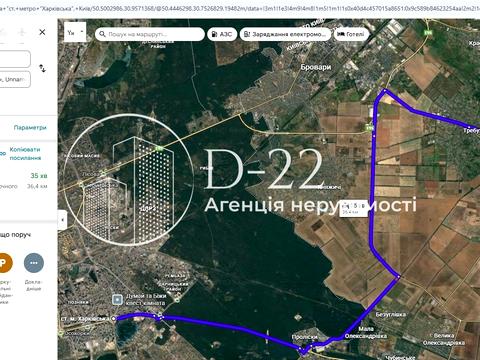This screenshot has height=360, width=480.
Task: Click the magnifier search icon
Action: click(102, 34)
